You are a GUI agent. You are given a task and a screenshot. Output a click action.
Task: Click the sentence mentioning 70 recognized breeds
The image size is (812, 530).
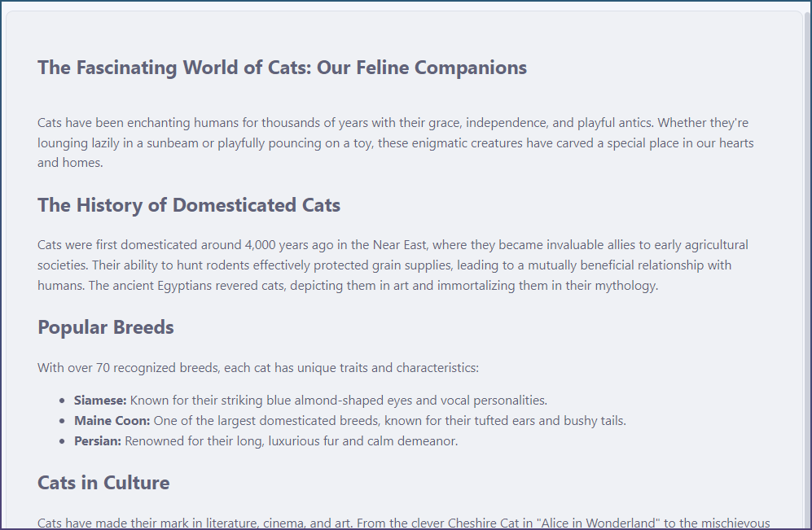tap(258, 368)
